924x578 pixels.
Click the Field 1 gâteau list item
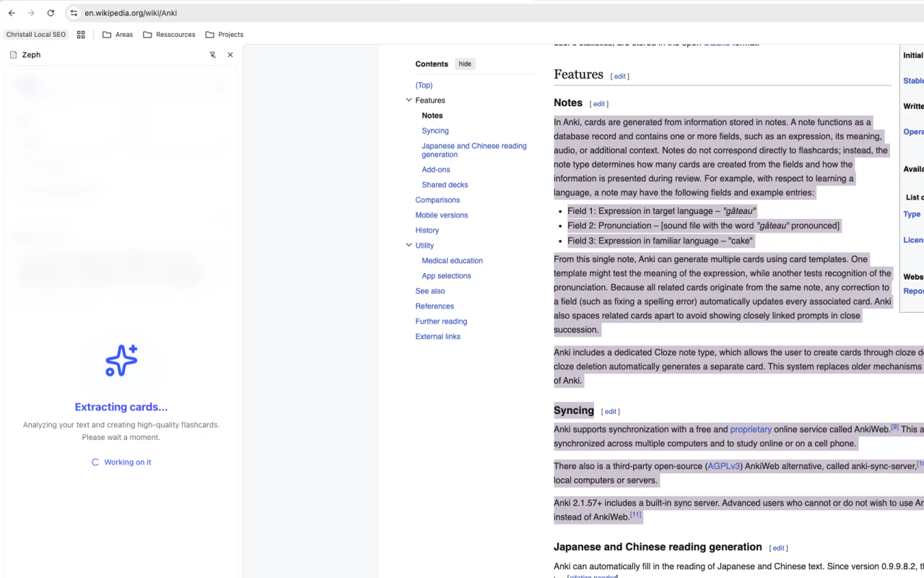click(x=661, y=211)
